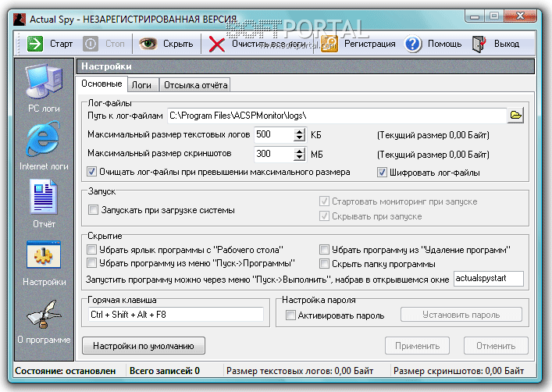Check Убрать ярлык программы с Рабочего стола
The image size is (552, 392).
pyautogui.click(x=91, y=250)
